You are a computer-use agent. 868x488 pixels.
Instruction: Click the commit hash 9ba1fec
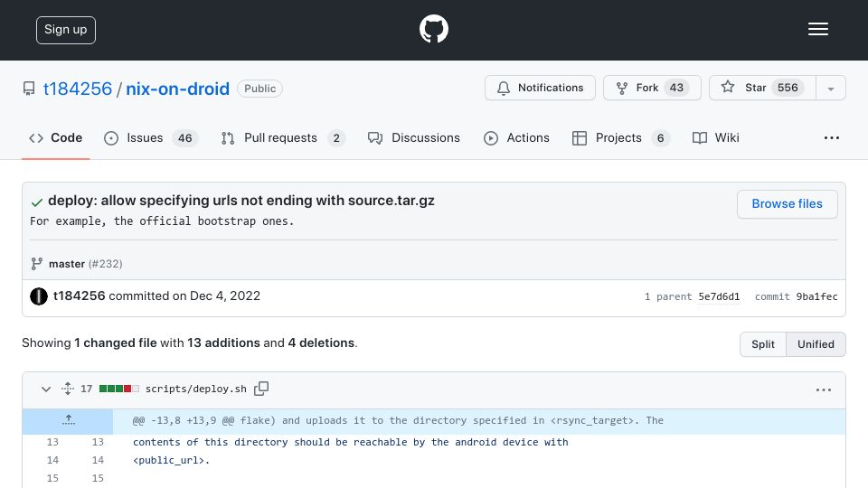816,296
